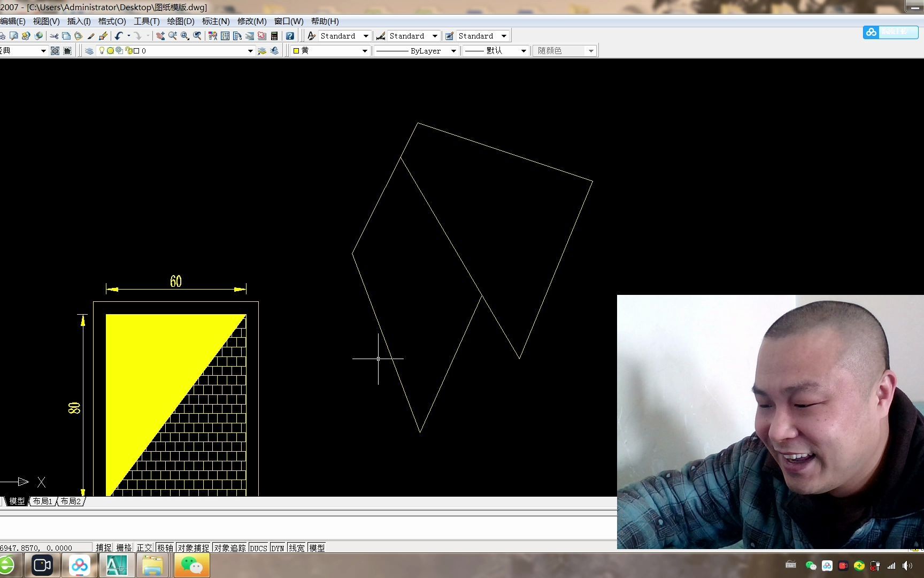Toggle DUCS in status bar
Viewport: 924px width, 578px height.
pyautogui.click(x=258, y=547)
